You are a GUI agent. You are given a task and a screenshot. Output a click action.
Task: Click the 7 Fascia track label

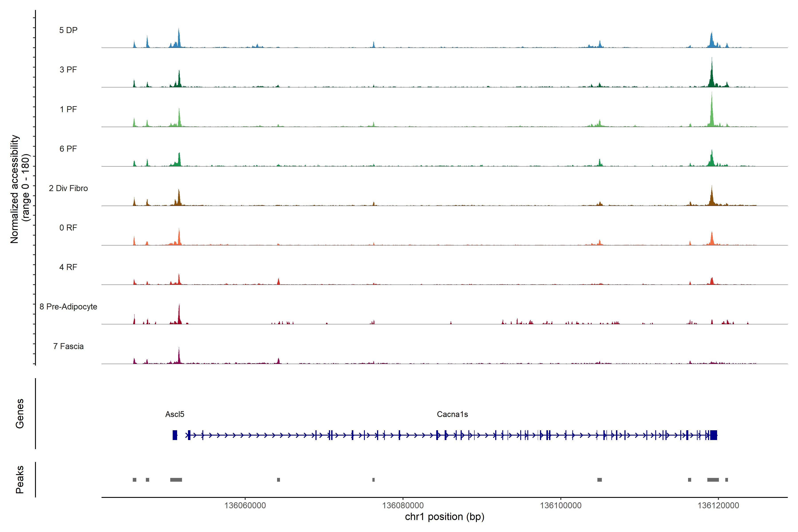(x=68, y=346)
